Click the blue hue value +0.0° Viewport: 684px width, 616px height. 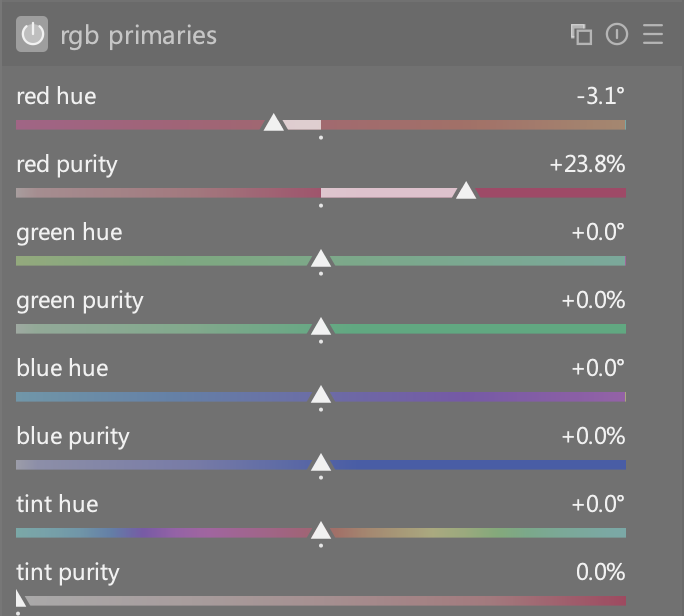[x=598, y=368]
